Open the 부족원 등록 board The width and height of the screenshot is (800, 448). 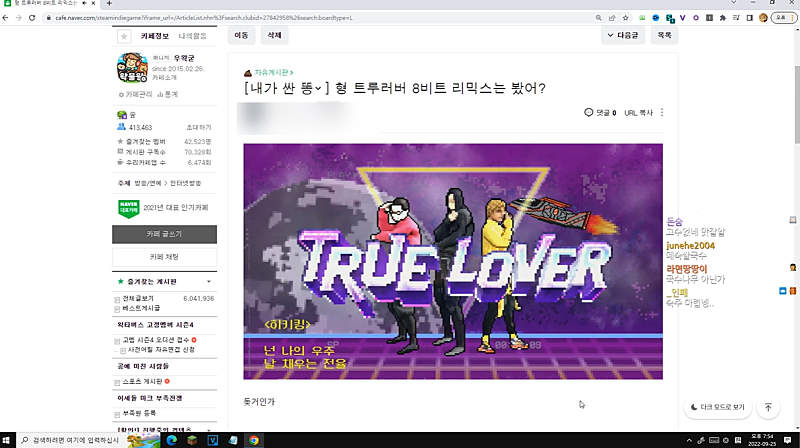click(x=139, y=413)
